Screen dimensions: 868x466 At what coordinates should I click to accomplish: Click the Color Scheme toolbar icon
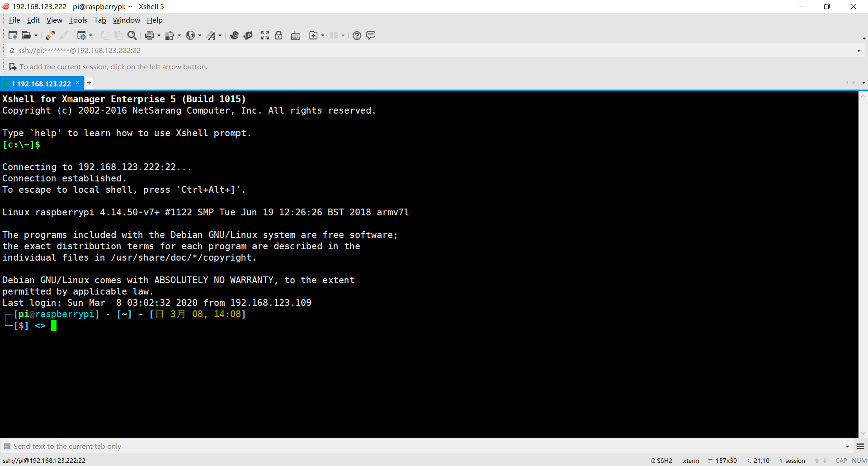pos(170,35)
